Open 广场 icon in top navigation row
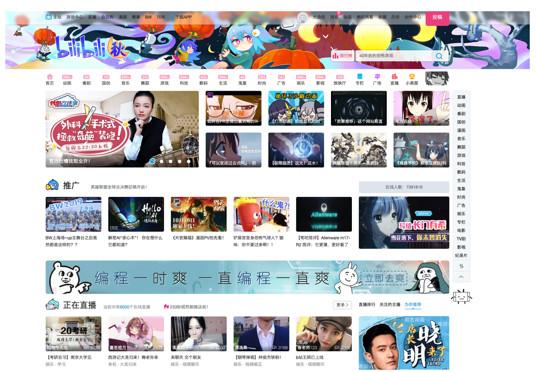The height and width of the screenshot is (372, 536). (x=377, y=79)
